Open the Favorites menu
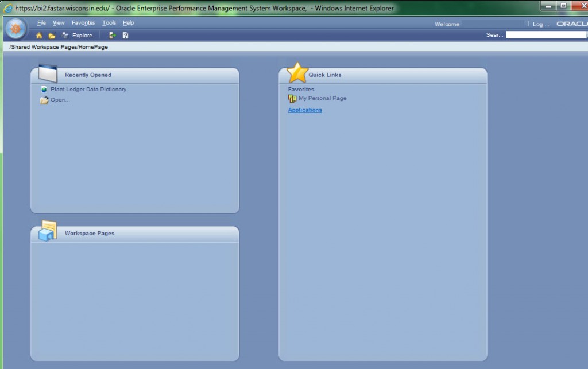The image size is (588, 369). pyautogui.click(x=83, y=23)
